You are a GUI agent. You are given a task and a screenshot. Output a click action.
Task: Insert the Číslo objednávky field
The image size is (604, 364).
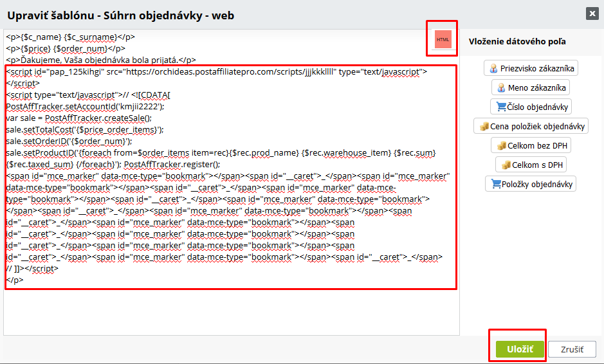[531, 107]
